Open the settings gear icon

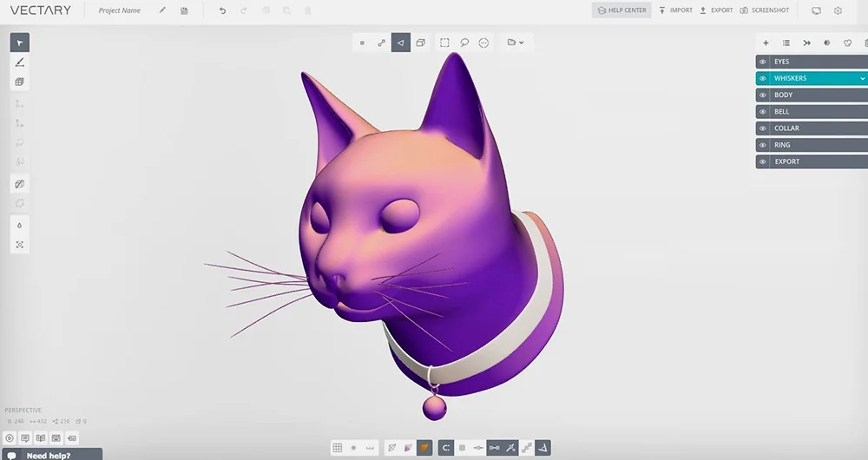(x=838, y=10)
